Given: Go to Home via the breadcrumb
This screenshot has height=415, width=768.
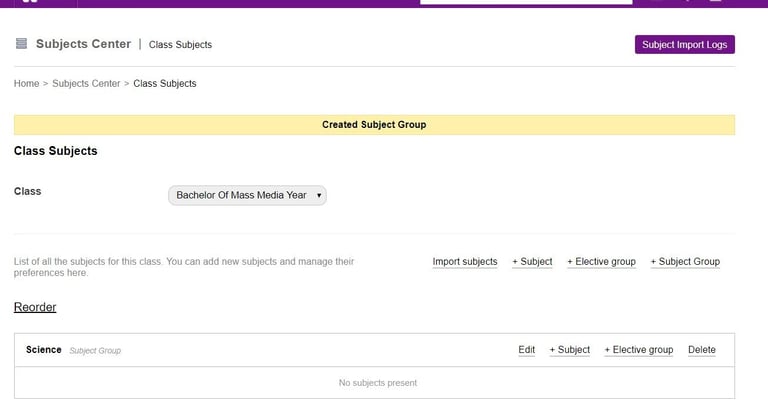Looking at the screenshot, I should pyautogui.click(x=26, y=84).
